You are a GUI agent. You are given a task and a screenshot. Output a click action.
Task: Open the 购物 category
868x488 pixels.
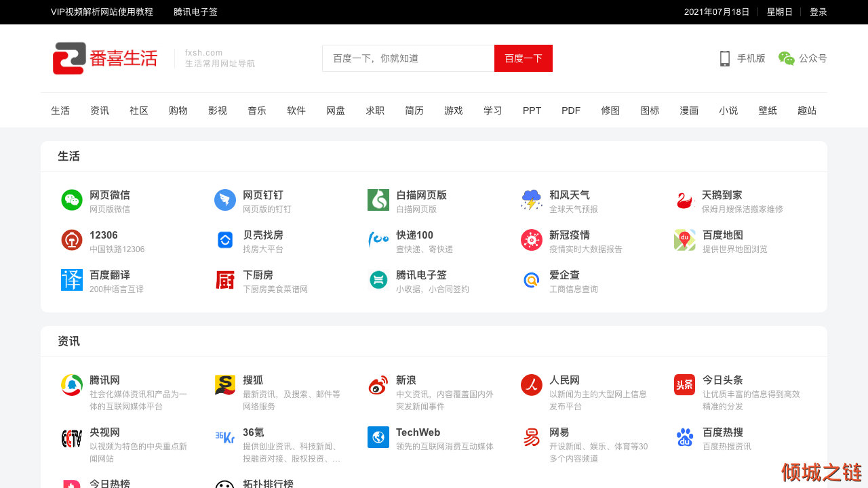click(x=178, y=110)
